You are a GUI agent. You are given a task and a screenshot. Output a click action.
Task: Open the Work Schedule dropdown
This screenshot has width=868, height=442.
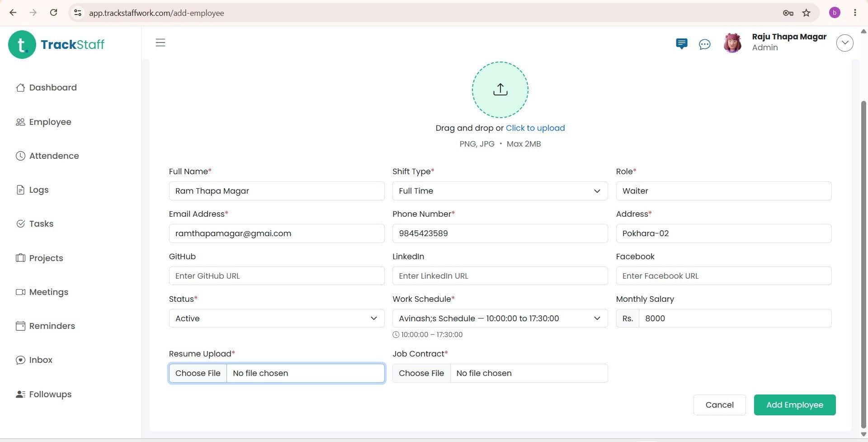pos(500,318)
